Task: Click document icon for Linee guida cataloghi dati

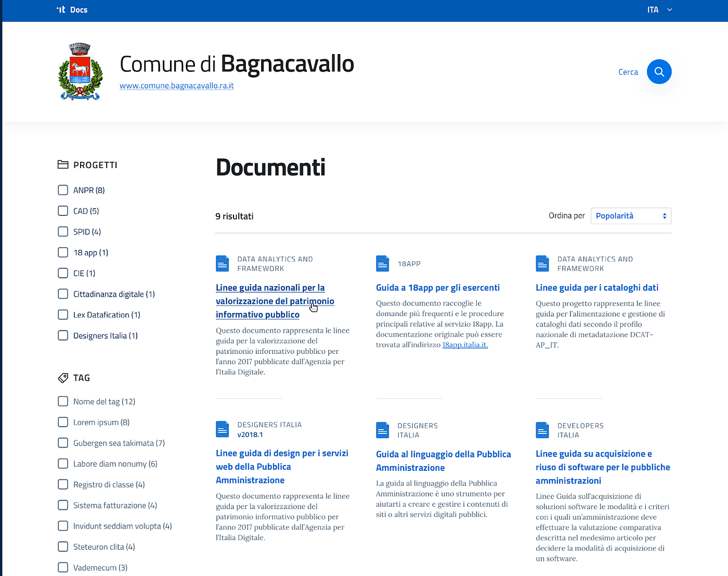Action: [x=542, y=264]
